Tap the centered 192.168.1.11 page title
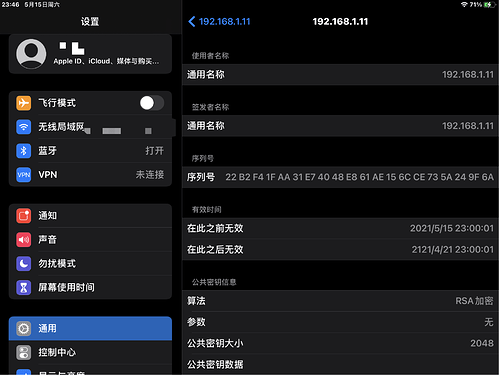This screenshot has height=375, width=499. click(340, 22)
